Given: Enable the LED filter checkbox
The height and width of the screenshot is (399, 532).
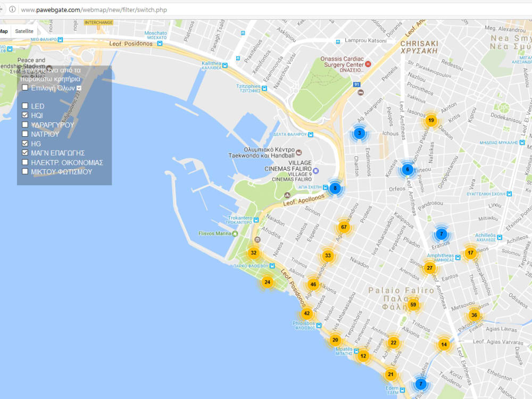Looking at the screenshot, I should (24, 106).
